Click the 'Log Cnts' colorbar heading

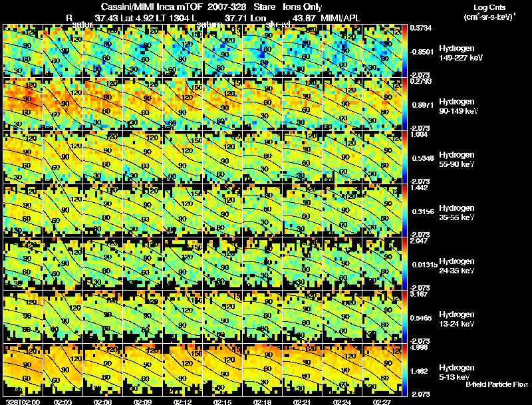[489, 7]
